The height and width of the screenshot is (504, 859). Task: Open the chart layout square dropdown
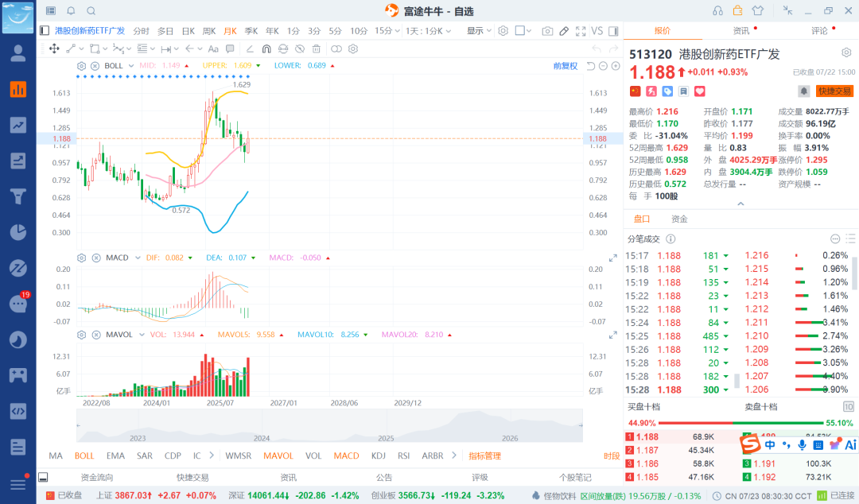click(523, 31)
